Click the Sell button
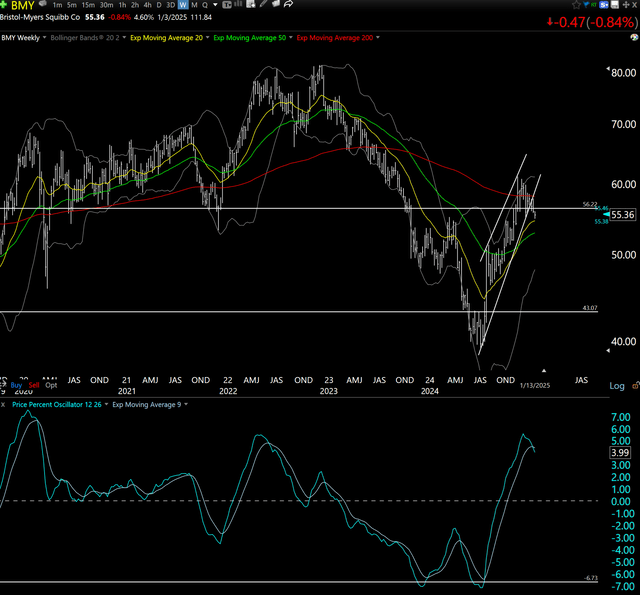The width and height of the screenshot is (640, 595). (x=34, y=385)
